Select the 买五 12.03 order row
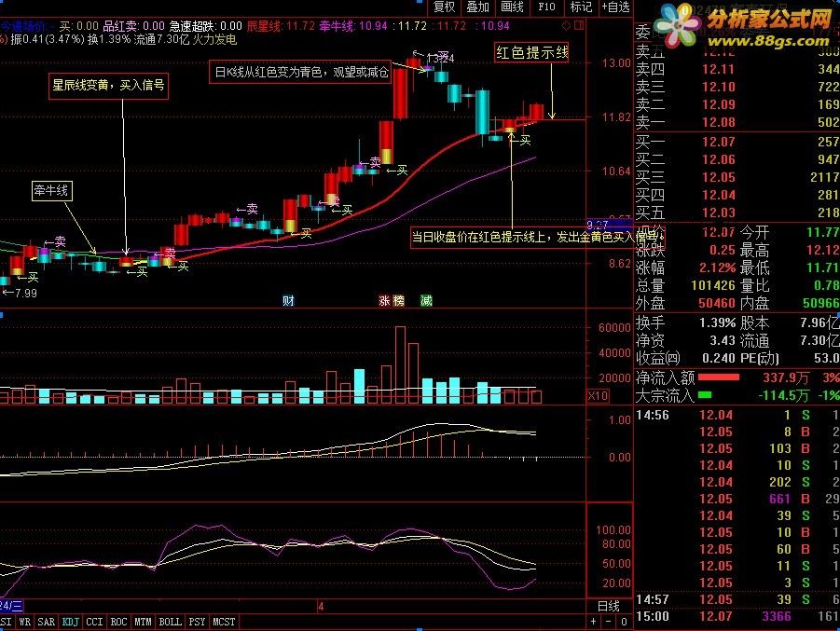 click(x=737, y=213)
